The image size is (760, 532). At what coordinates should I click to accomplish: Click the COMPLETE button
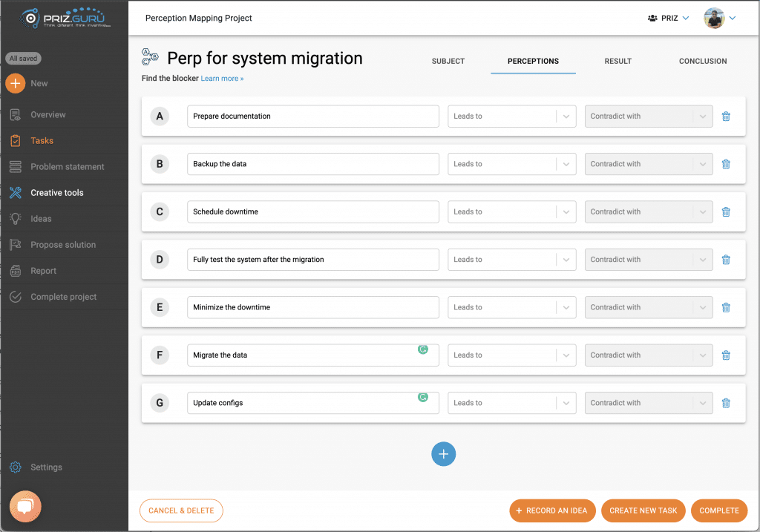click(x=718, y=510)
